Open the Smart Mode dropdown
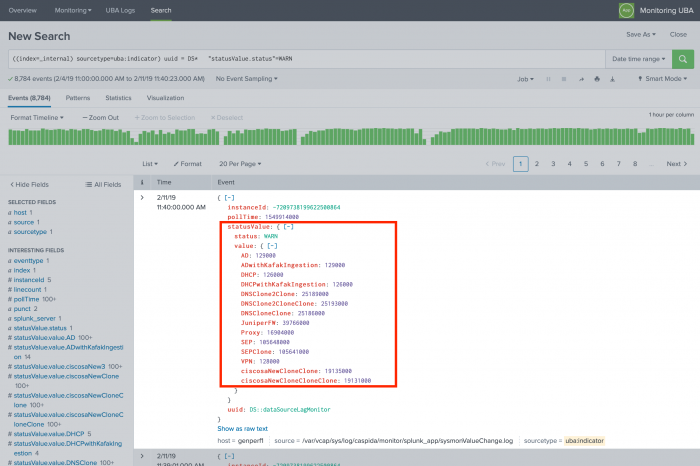The width and height of the screenshot is (700, 466). pos(662,79)
